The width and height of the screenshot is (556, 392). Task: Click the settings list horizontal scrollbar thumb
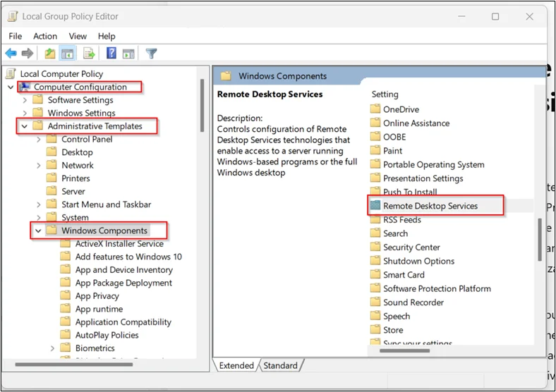[404, 350]
